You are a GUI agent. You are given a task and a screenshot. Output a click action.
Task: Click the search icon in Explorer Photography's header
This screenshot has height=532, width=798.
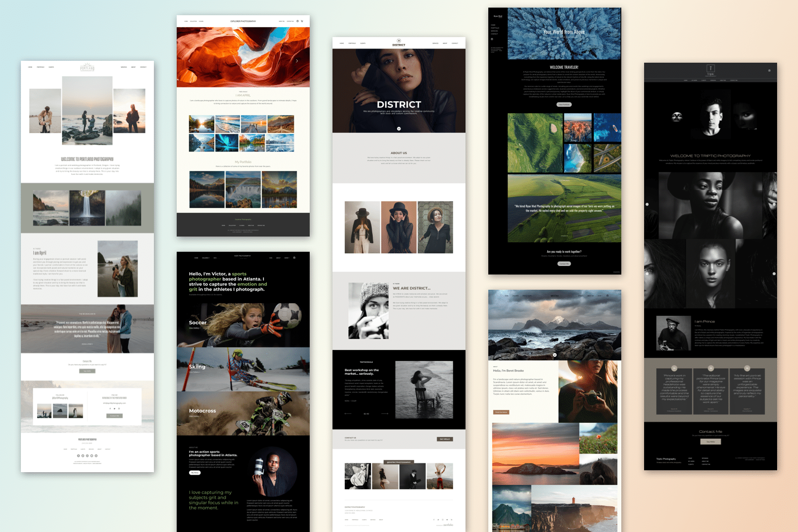297,21
